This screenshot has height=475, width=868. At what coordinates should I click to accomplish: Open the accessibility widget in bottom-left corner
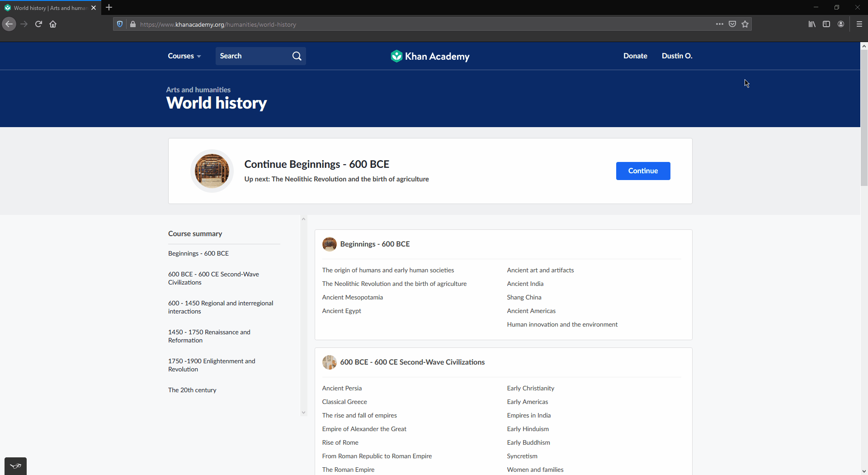click(15, 466)
